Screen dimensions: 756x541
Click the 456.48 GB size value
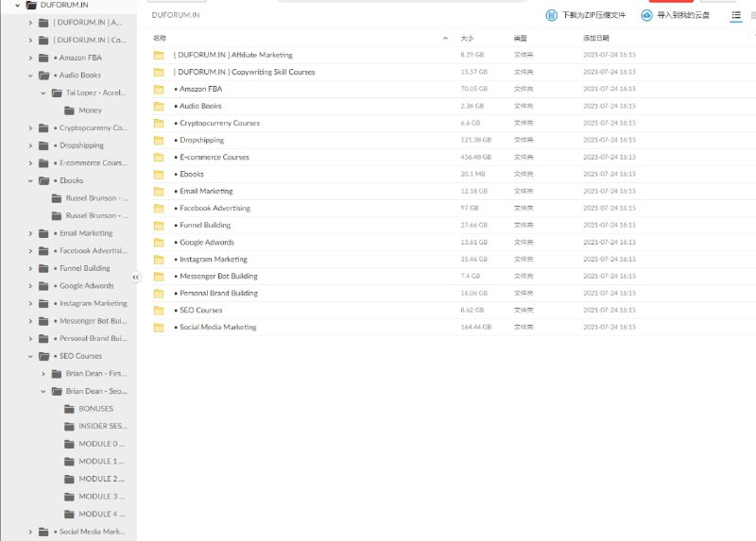point(476,157)
